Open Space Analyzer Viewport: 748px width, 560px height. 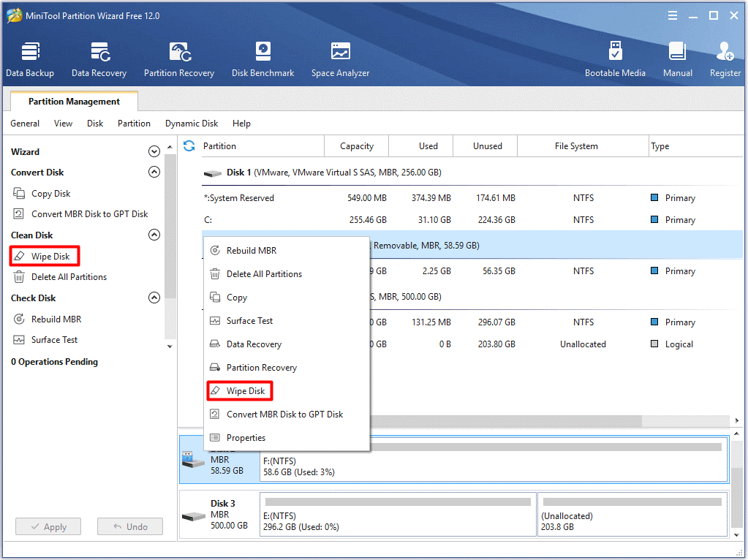(x=340, y=60)
